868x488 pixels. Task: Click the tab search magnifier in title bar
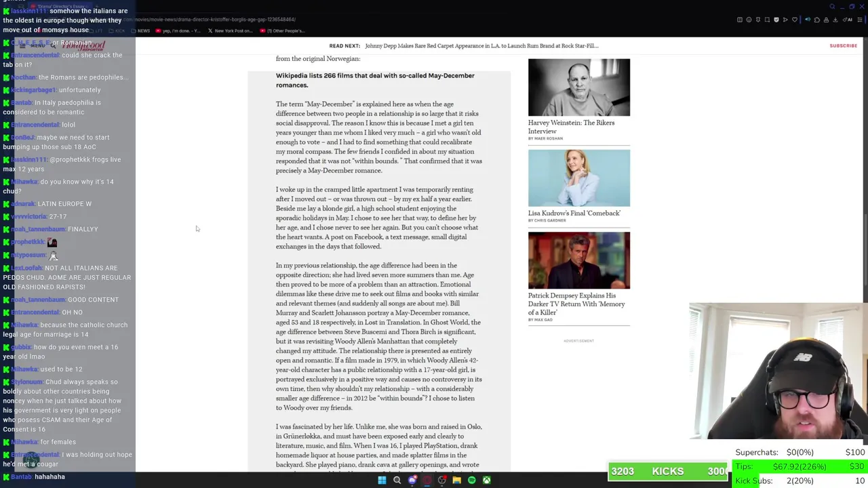tap(832, 7)
